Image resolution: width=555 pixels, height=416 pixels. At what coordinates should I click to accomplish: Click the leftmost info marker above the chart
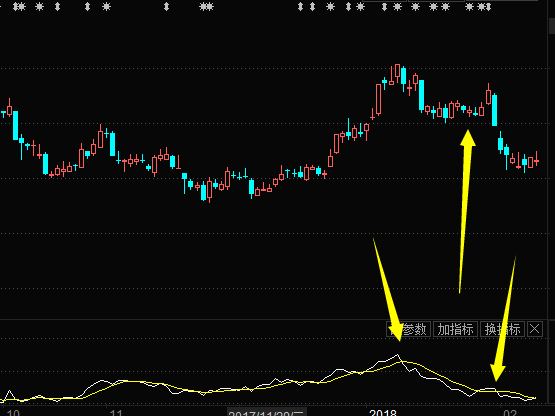coord(15,6)
